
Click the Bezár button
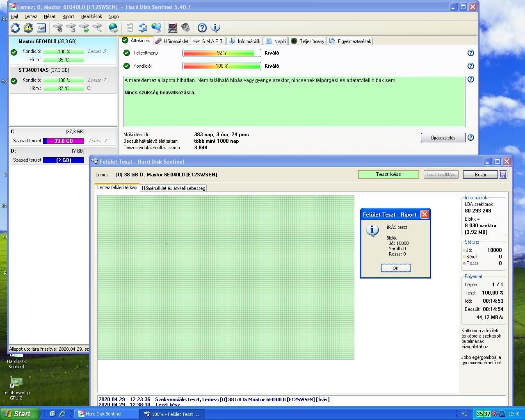click(480, 174)
